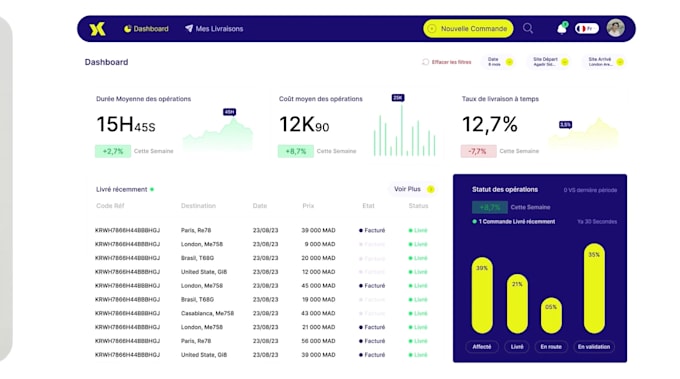Open the Mes Livraisons menu item
The height and width of the screenshot is (379, 680).
click(214, 29)
